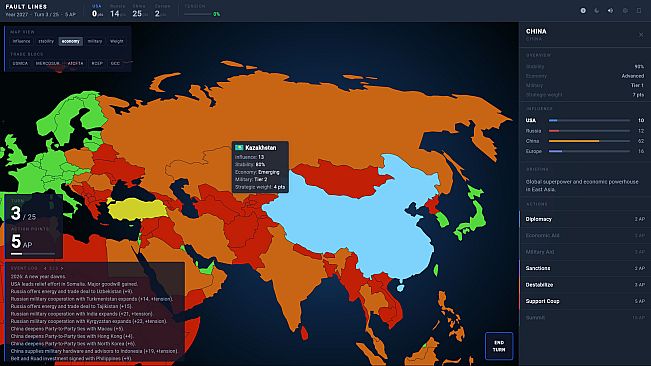
Task: Click the tension meter bar
Action: [x=198, y=14]
